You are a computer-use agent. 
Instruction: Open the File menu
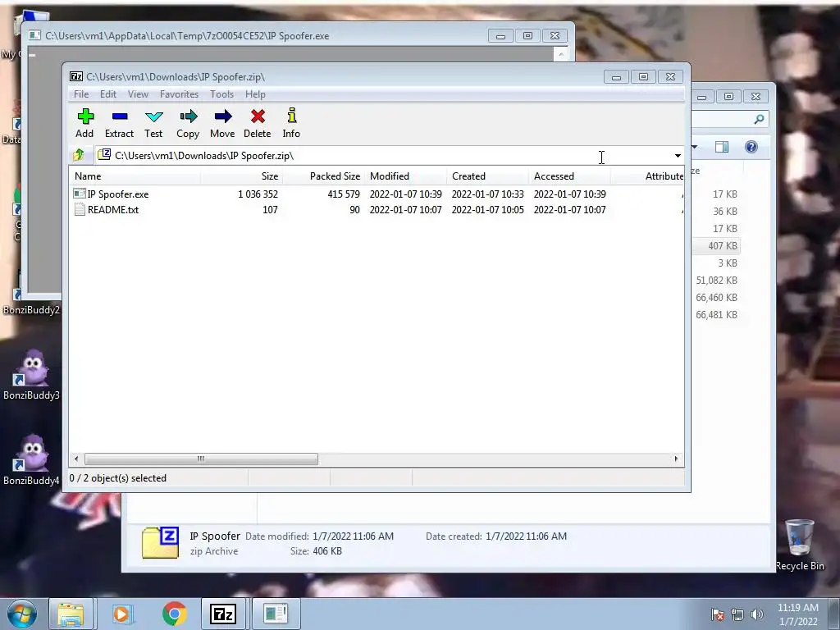tap(81, 94)
